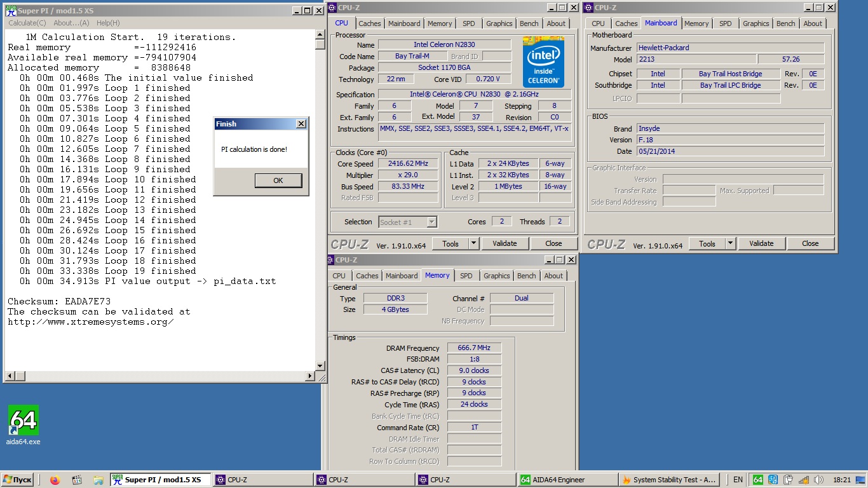Click the Super PI title bar icon
Image resolution: width=868 pixels, height=488 pixels.
[x=11, y=10]
